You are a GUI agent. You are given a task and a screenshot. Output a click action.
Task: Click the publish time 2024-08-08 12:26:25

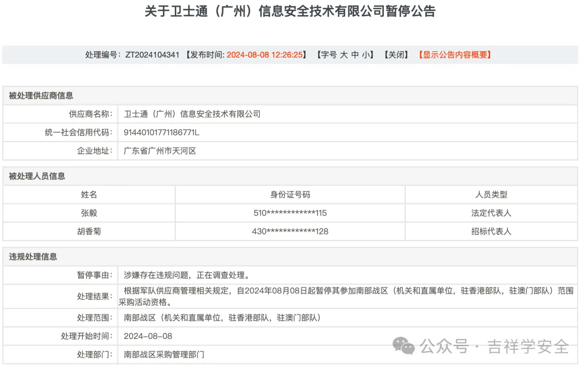click(x=265, y=55)
